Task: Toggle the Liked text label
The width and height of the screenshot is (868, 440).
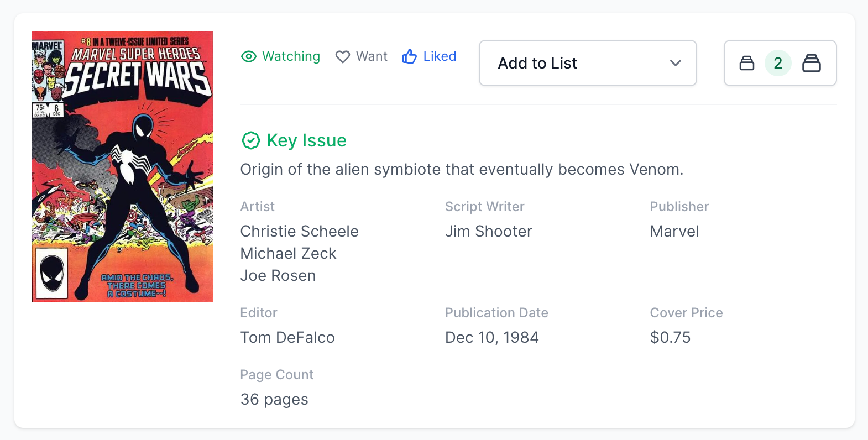Action: [440, 56]
